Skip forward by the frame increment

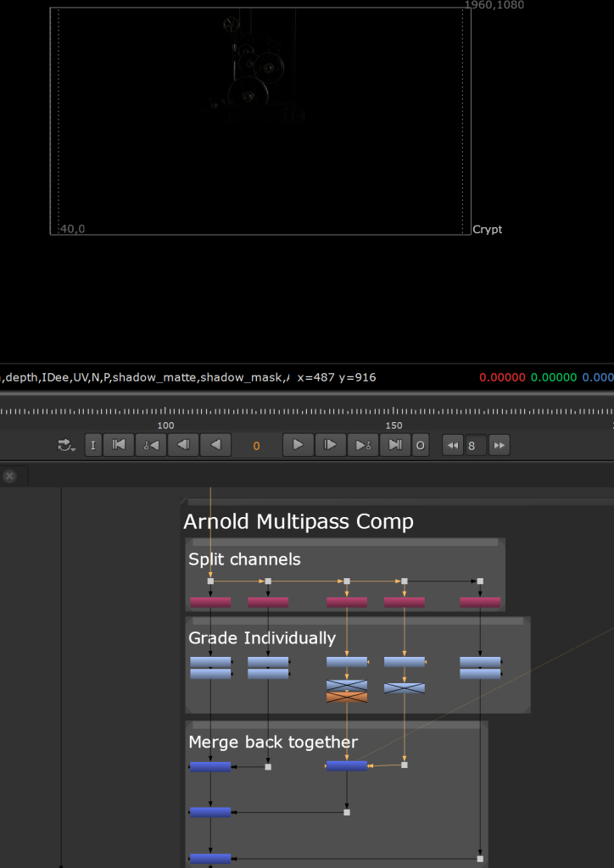click(x=500, y=446)
